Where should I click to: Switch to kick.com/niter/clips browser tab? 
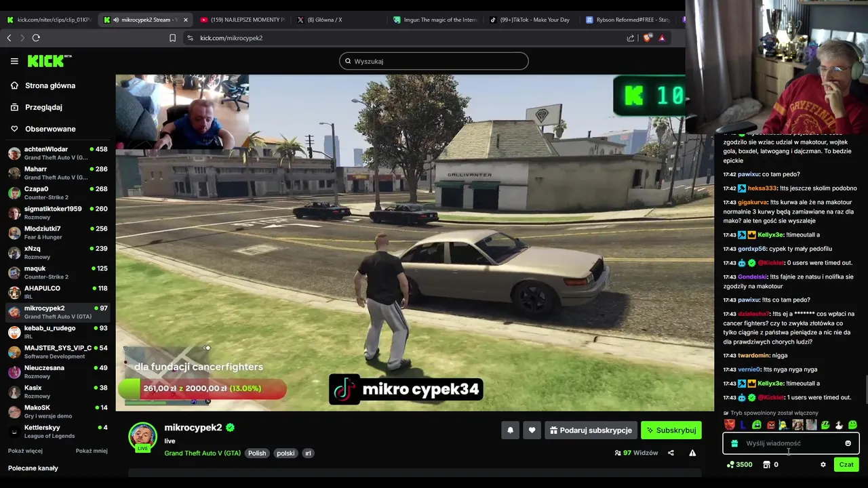tap(49, 20)
